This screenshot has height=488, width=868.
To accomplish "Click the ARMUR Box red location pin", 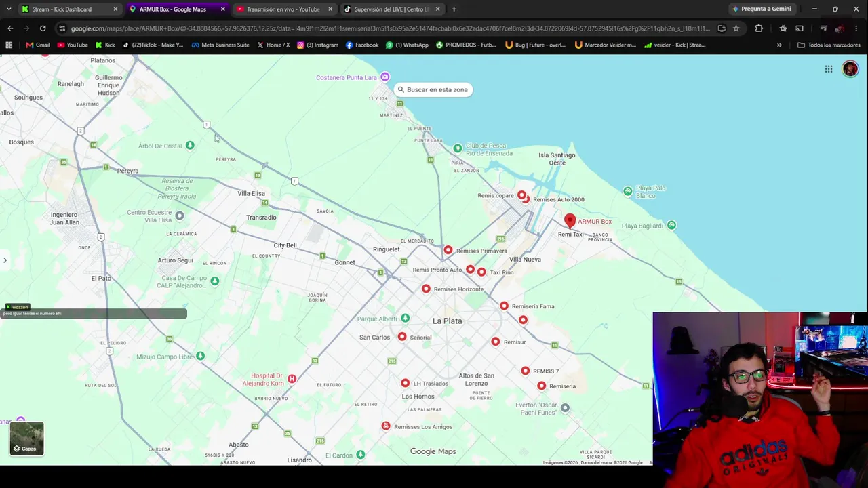I will (x=570, y=221).
